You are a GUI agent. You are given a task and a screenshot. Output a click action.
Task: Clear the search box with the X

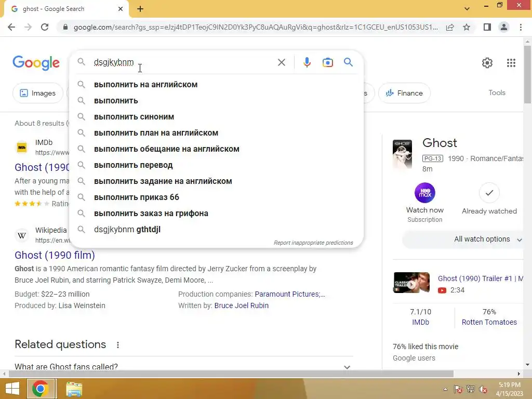coord(281,62)
